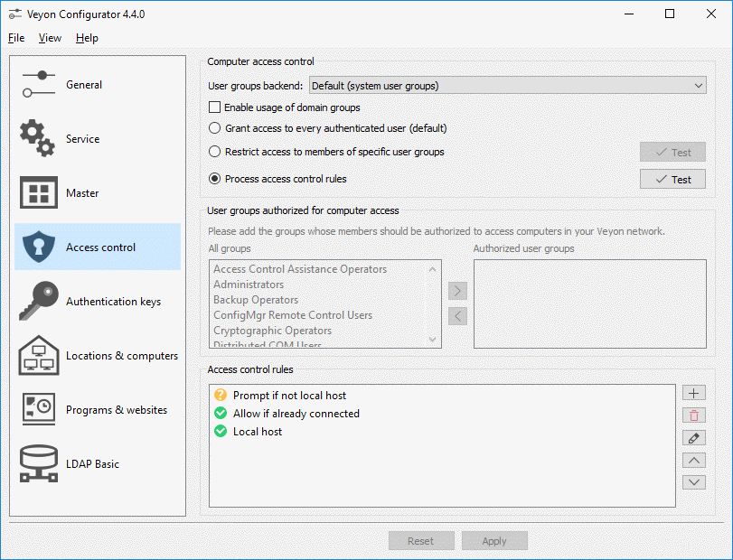Select the 'Cryptographic Operators' group

(x=273, y=331)
